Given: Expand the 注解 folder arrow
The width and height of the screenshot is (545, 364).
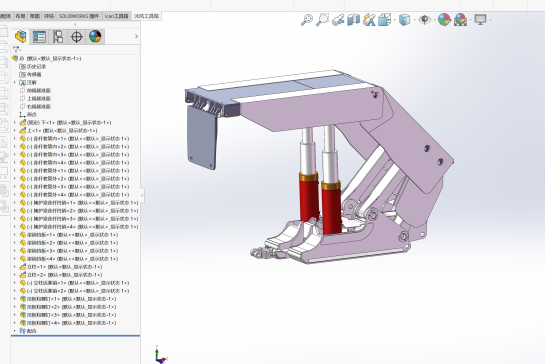Looking at the screenshot, I should (15, 82).
